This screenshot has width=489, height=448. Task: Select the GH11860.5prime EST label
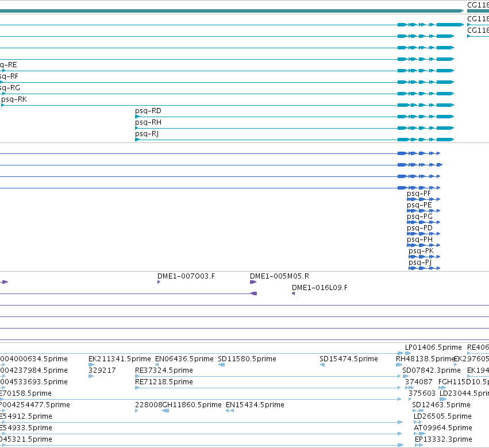pos(192,405)
